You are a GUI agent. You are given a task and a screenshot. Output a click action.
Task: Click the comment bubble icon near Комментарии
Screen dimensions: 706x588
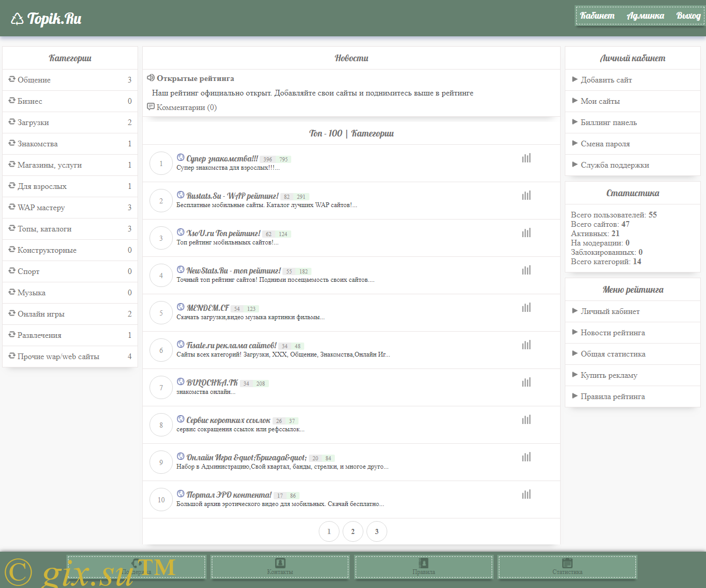pyautogui.click(x=151, y=106)
